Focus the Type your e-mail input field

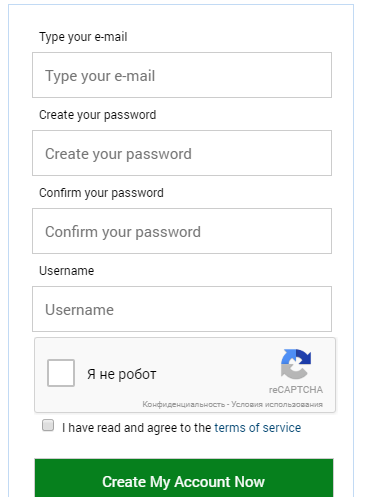182,75
